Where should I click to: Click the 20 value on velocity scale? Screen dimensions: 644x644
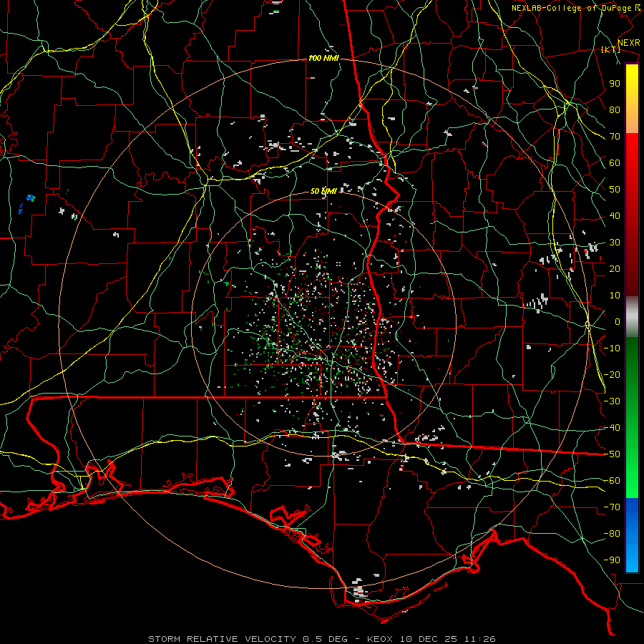point(615,268)
